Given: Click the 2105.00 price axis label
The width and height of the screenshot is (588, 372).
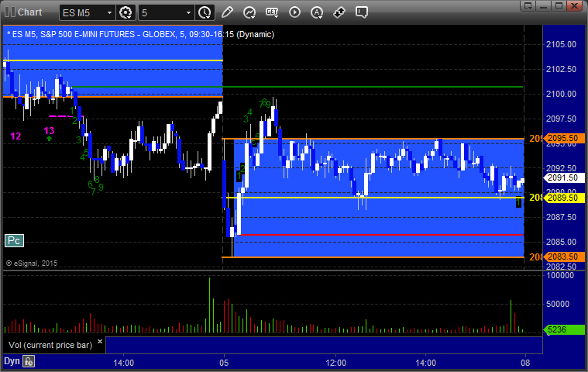Looking at the screenshot, I should 561,44.
